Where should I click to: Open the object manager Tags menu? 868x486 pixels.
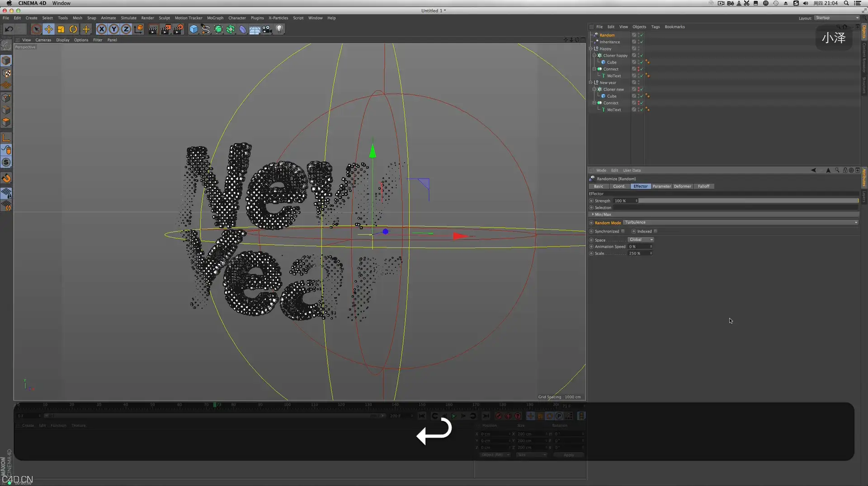click(x=655, y=27)
